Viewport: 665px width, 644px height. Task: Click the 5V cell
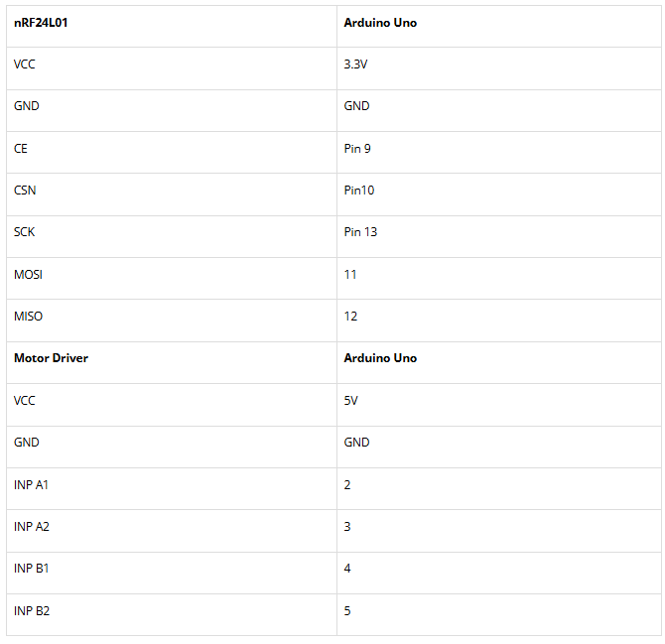point(351,400)
